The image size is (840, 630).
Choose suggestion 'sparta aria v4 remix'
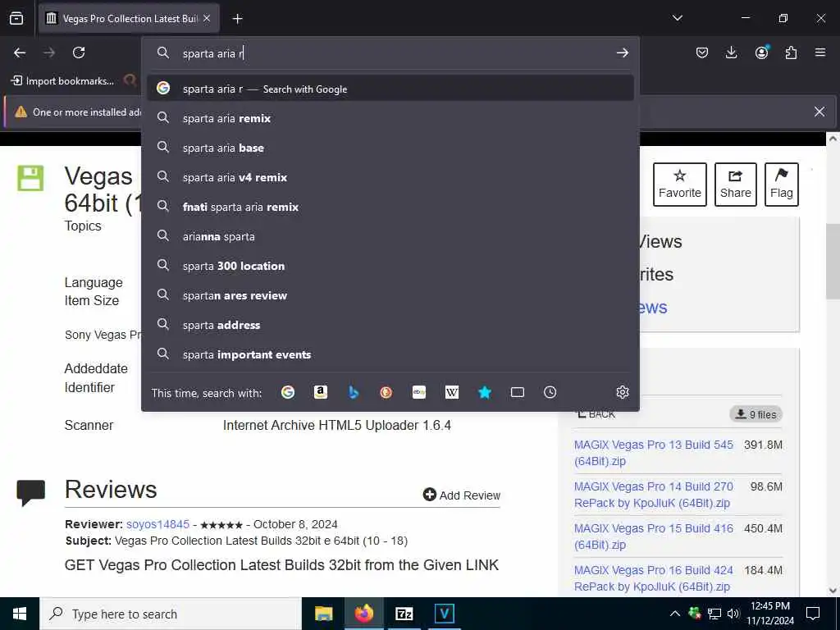[390, 177]
